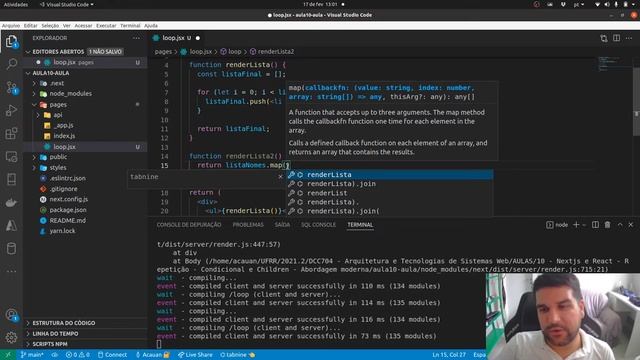The height and width of the screenshot is (360, 640).
Task: Open index.js in the file tree
Action: pyautogui.click(x=64, y=136)
